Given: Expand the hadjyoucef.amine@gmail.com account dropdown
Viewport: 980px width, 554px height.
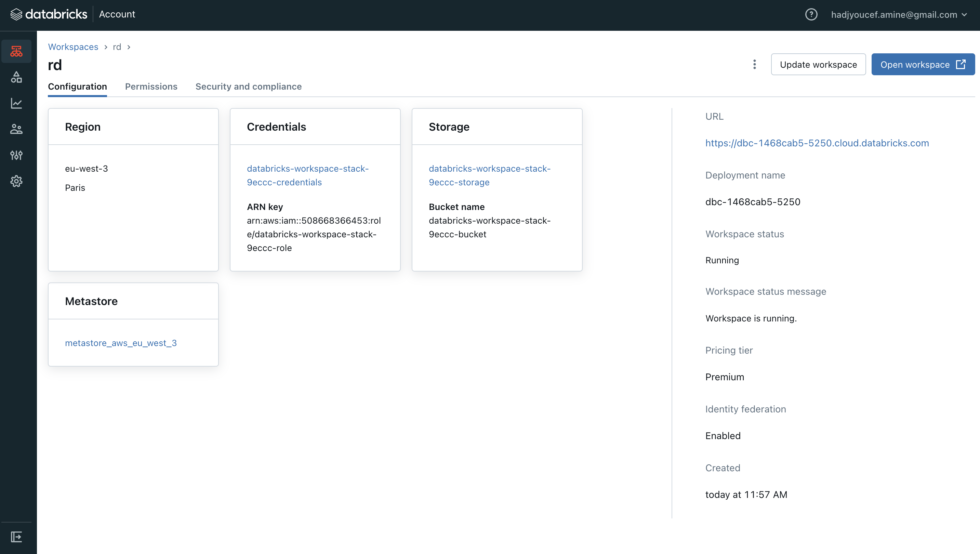Looking at the screenshot, I should [x=899, y=14].
